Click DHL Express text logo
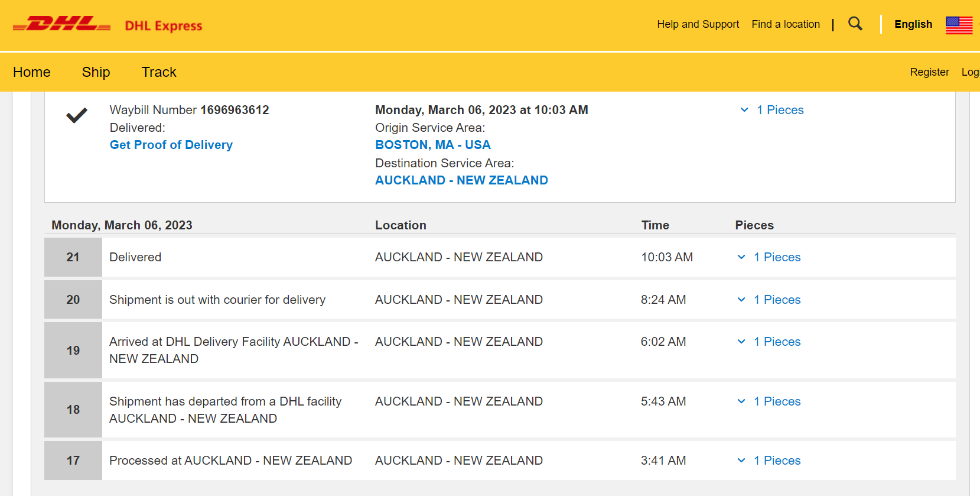Screen dimensions: 980x496 point(164,26)
